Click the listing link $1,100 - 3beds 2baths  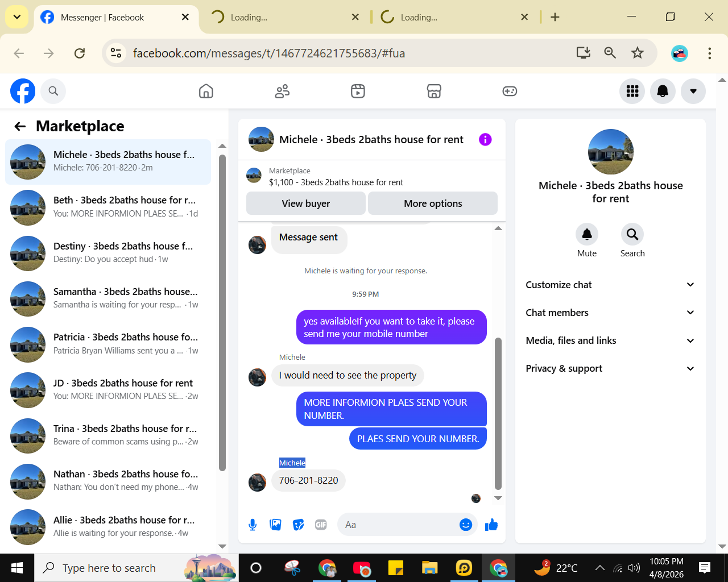[336, 182]
